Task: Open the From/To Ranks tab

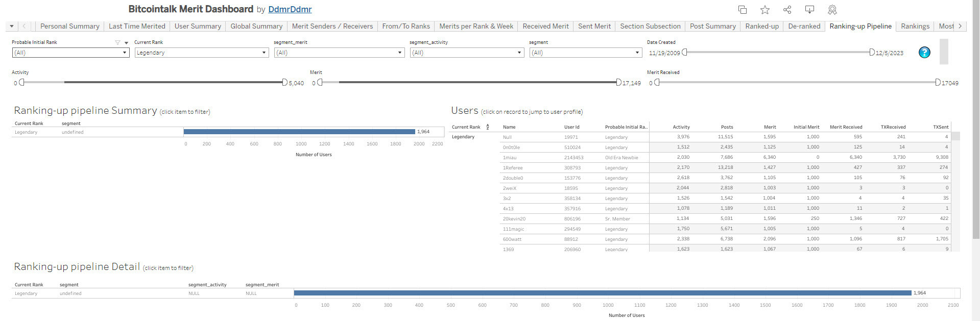Action: [x=406, y=26]
